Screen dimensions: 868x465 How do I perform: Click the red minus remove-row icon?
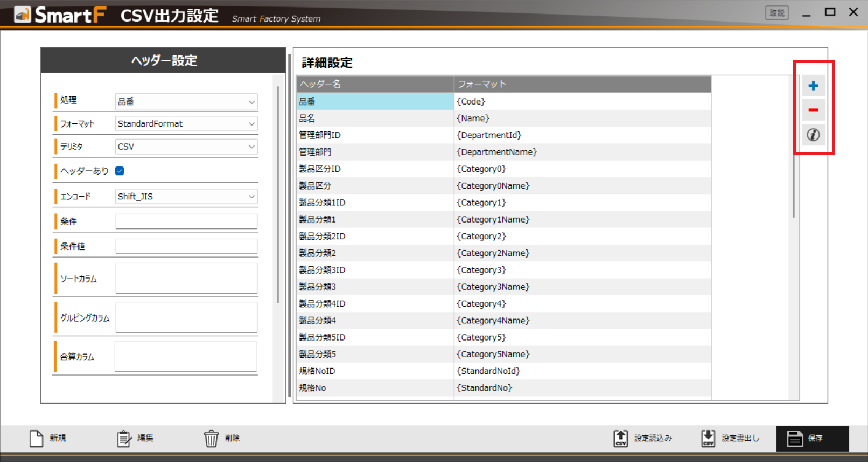(x=813, y=110)
